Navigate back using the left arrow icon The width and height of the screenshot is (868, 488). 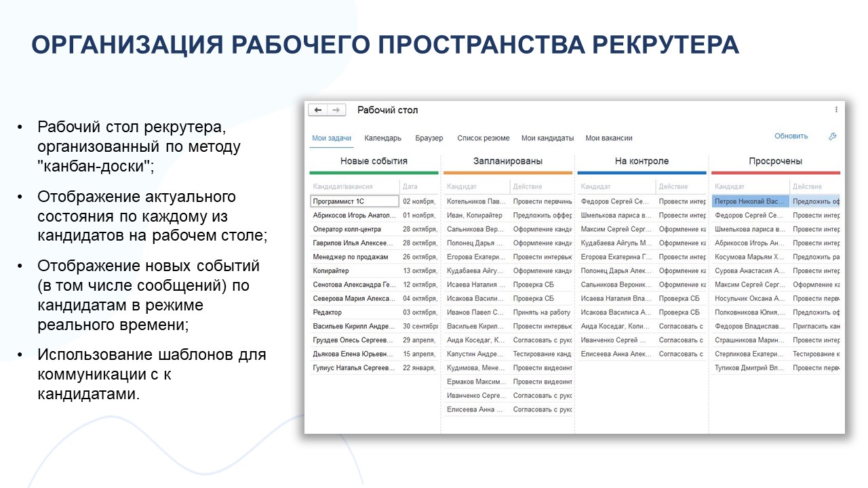pos(317,110)
